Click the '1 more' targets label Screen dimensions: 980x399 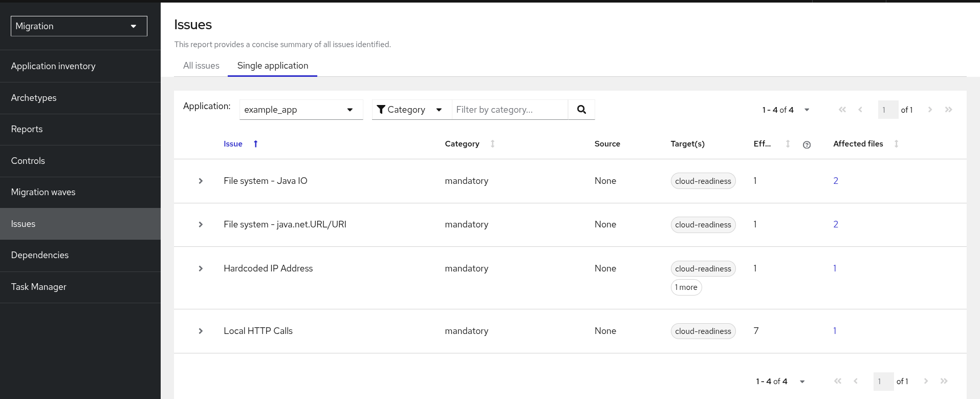(x=686, y=287)
